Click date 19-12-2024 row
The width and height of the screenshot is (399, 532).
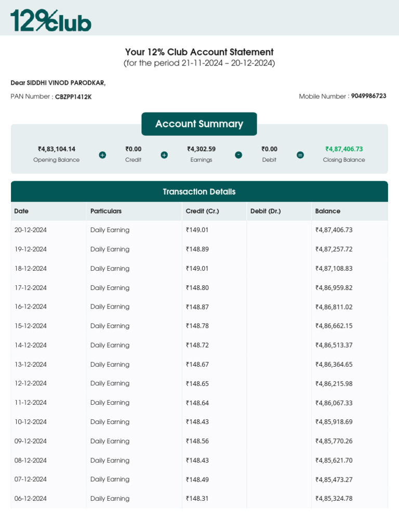[x=31, y=249]
